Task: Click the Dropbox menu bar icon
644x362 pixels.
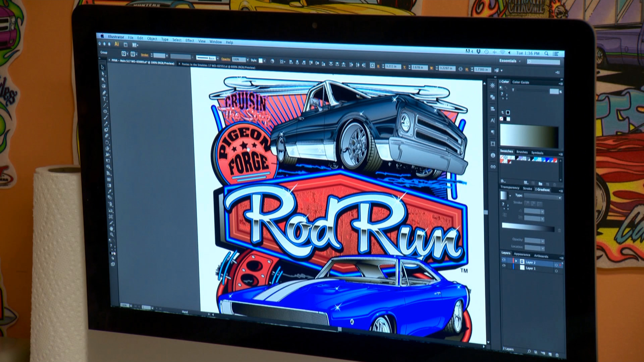Action: (478, 51)
